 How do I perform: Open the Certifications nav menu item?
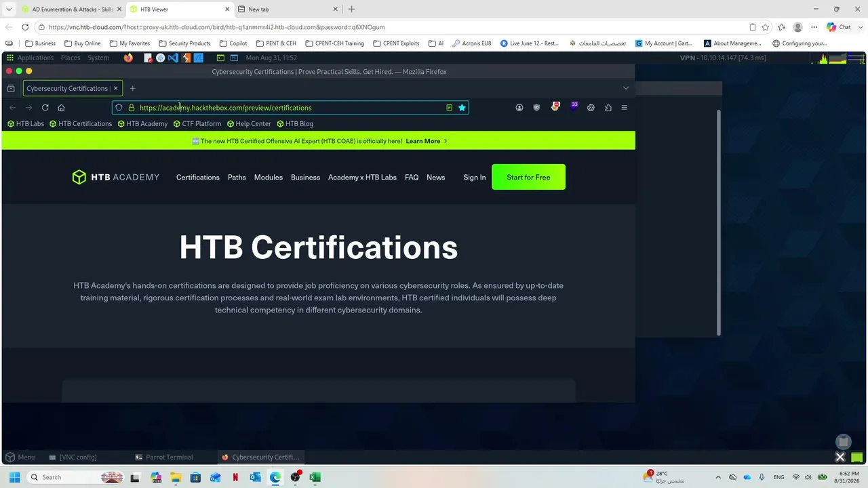[198, 178]
